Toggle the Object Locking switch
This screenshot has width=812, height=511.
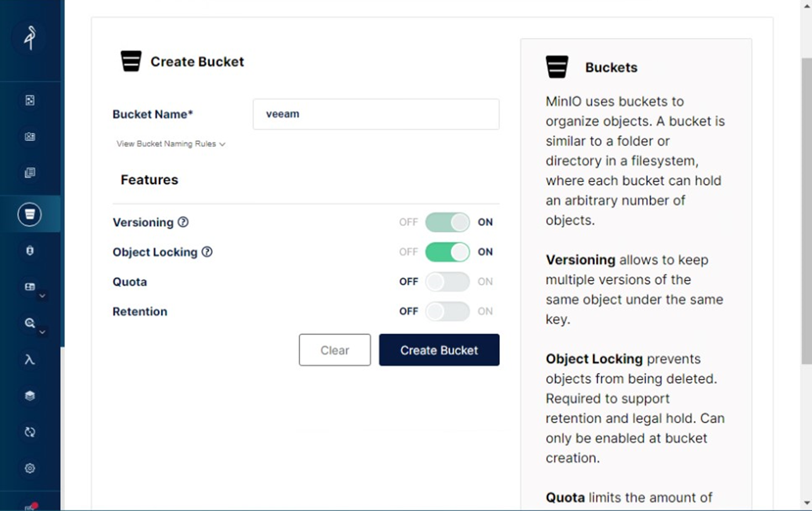(x=448, y=251)
